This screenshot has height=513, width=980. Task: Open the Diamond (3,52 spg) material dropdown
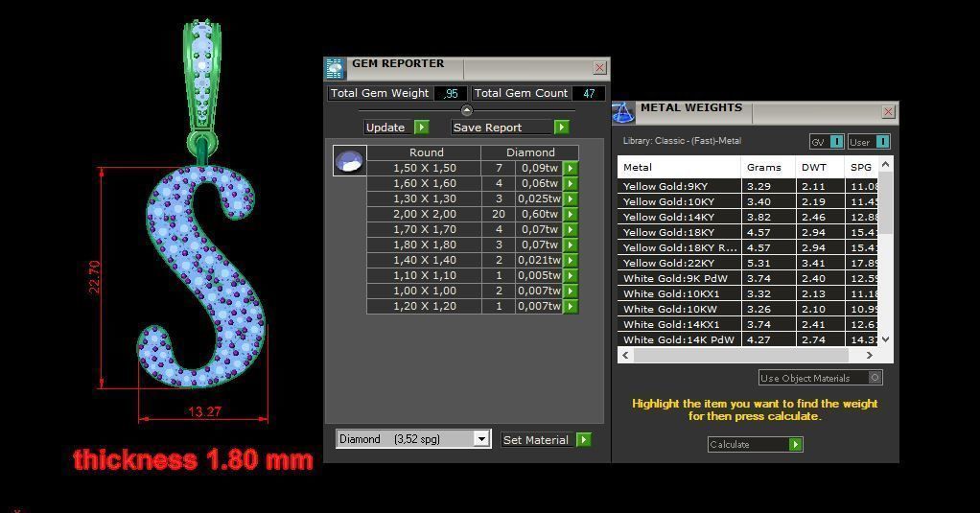481,438
